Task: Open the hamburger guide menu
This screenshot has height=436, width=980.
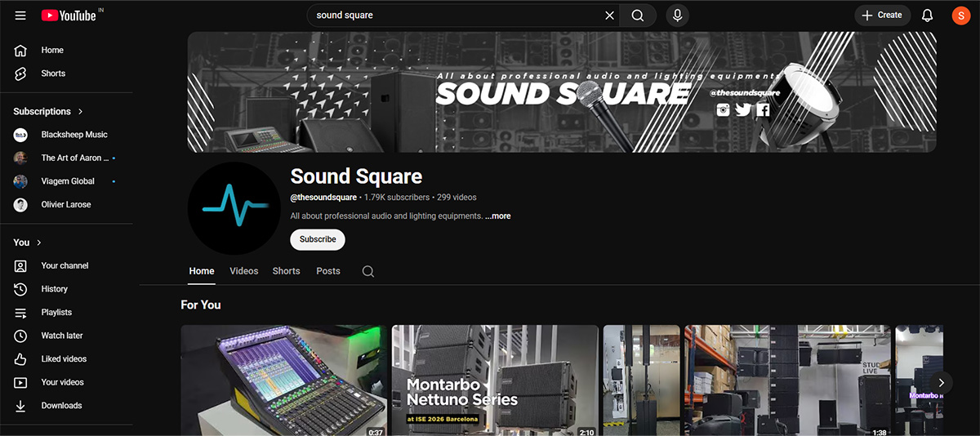Action: pos(20,16)
